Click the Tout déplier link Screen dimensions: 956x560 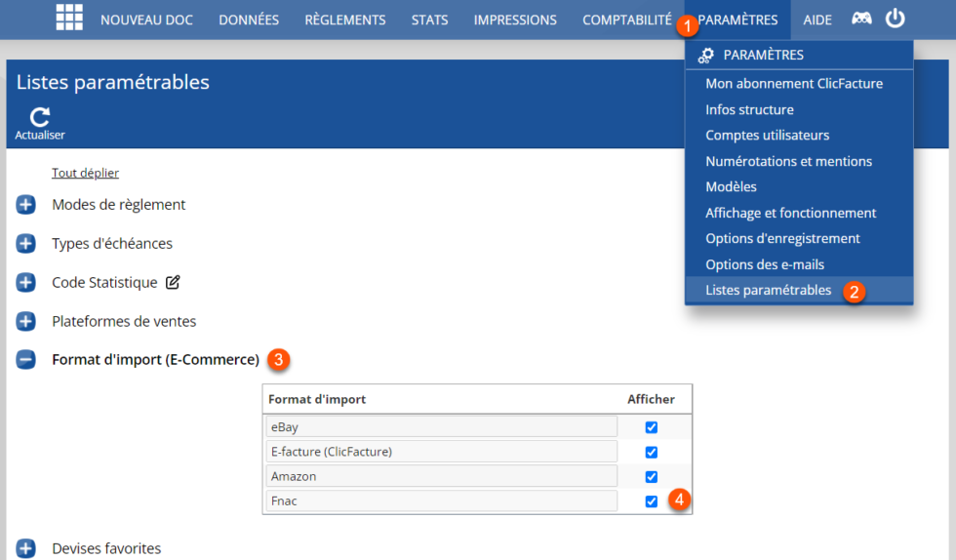click(x=85, y=173)
